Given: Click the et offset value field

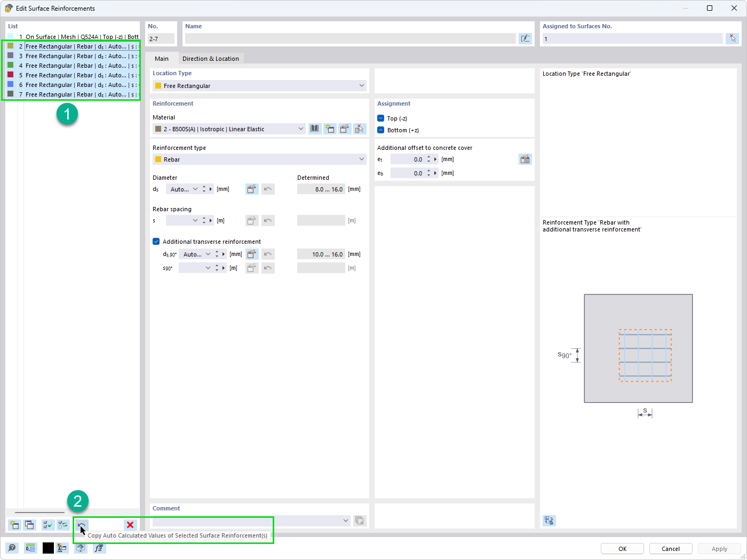Looking at the screenshot, I should 408,159.
